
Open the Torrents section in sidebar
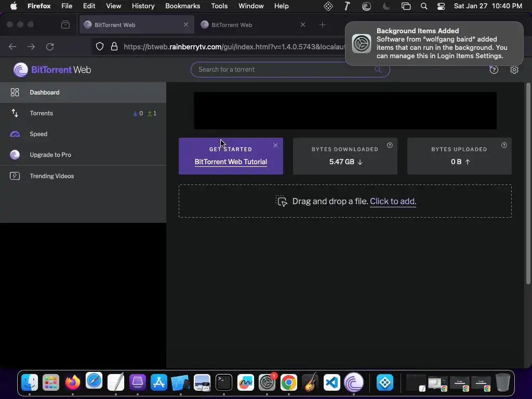(x=83, y=113)
